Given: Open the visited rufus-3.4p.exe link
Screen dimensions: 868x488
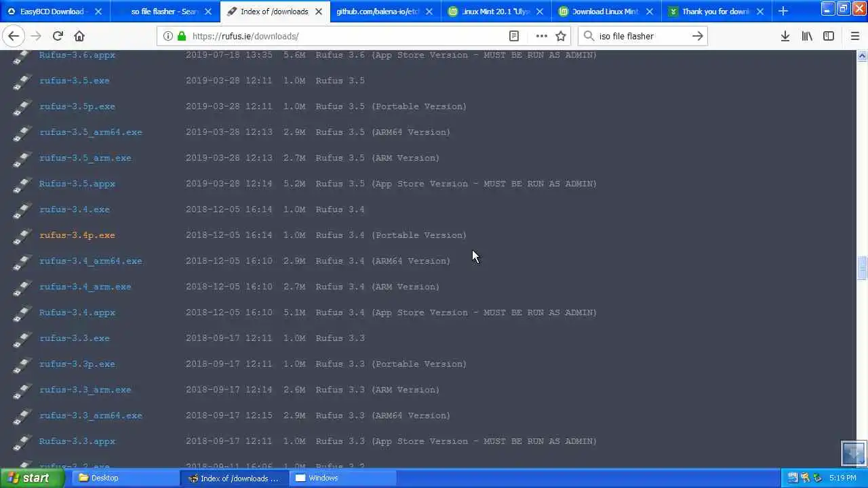Looking at the screenshot, I should (77, 235).
